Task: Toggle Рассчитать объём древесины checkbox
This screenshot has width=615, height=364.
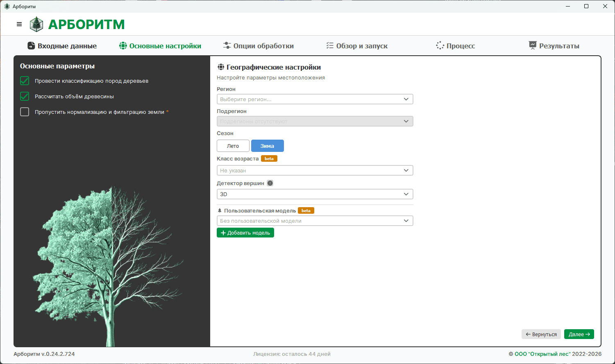Action: [x=25, y=96]
